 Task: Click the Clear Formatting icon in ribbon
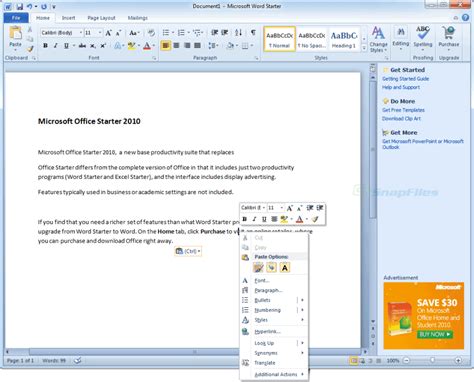151,33
